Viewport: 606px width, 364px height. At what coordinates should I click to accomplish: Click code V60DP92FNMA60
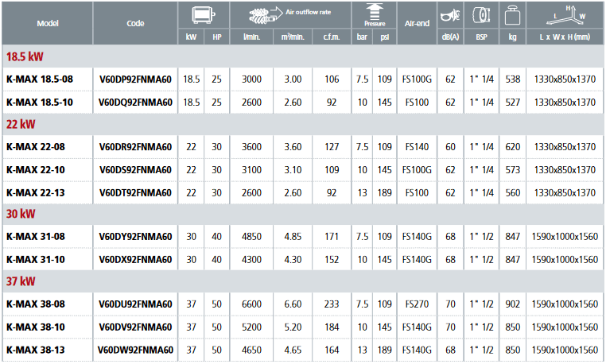coord(135,79)
